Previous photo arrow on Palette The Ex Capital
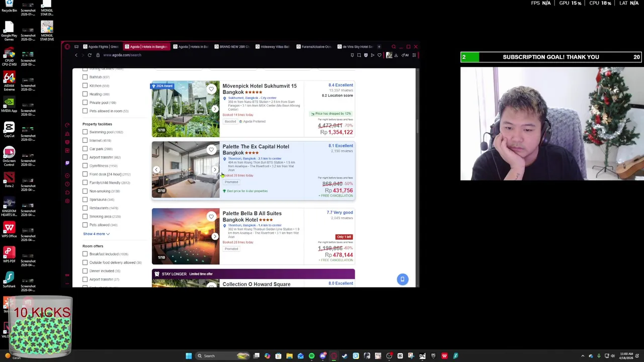Image resolution: width=644 pixels, height=362 pixels. point(156,170)
